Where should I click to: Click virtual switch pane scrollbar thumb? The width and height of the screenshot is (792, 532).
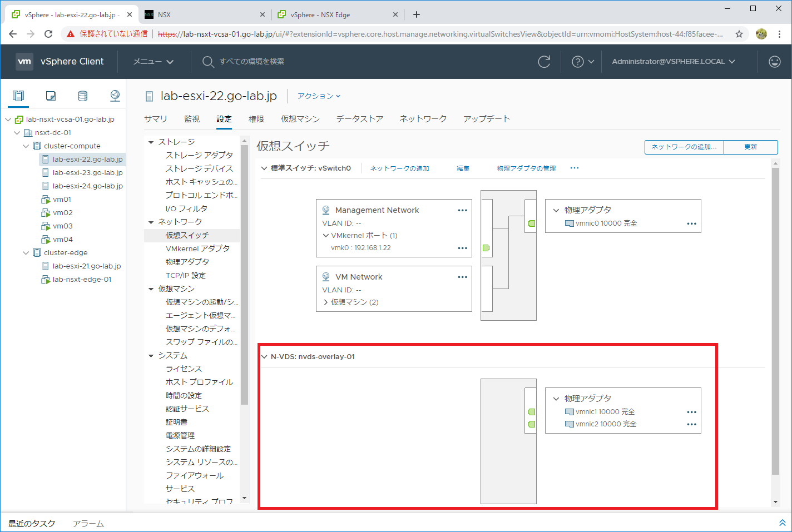click(775, 321)
